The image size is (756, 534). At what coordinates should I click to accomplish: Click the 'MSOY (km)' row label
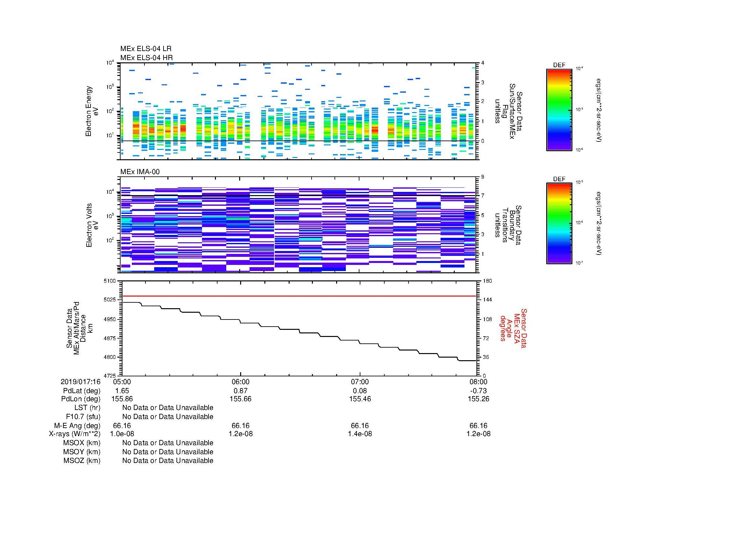click(x=82, y=452)
